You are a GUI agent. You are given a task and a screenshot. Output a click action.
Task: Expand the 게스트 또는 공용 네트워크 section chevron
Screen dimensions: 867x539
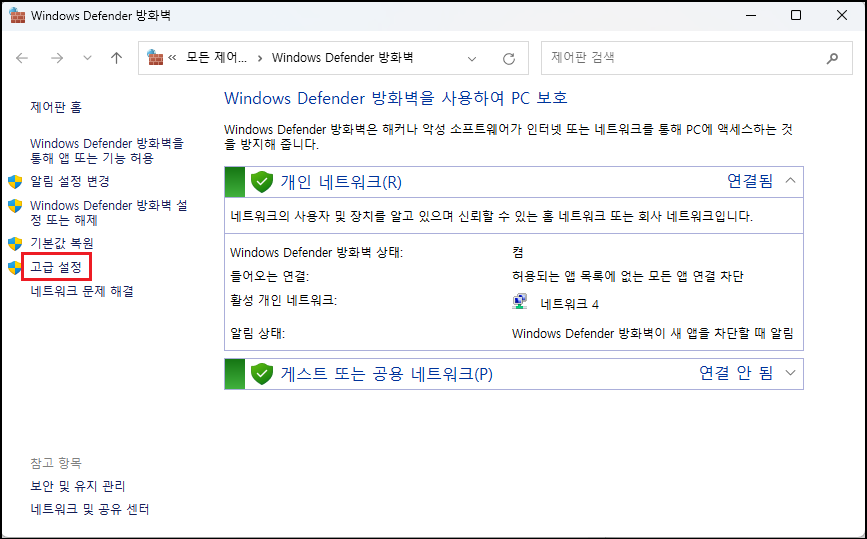pyautogui.click(x=791, y=373)
